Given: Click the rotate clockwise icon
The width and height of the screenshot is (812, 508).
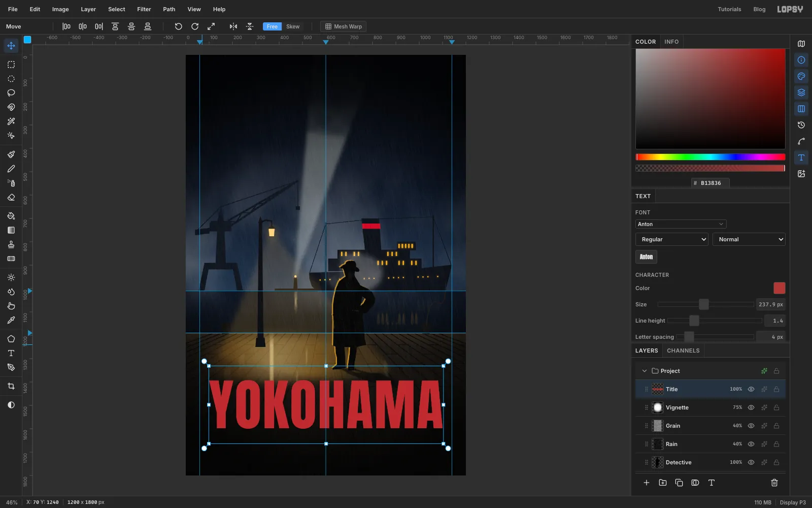Looking at the screenshot, I should click(195, 26).
